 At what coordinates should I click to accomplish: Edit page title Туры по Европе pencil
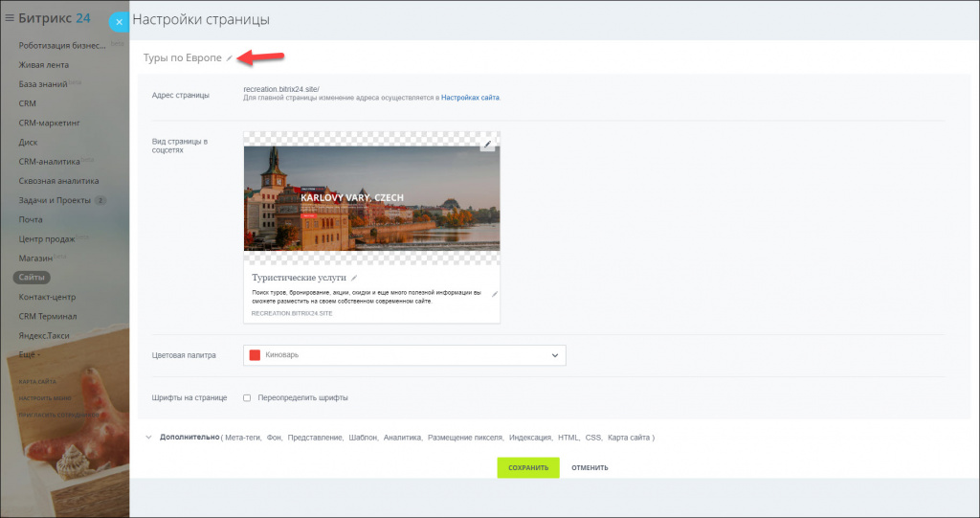(x=230, y=58)
